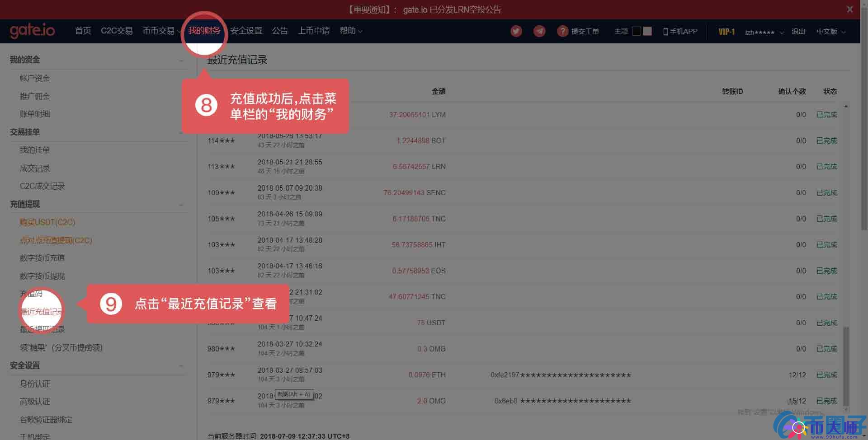Select amount 1.2244898 BOT
This screenshot has width=868, height=440.
[x=421, y=141]
